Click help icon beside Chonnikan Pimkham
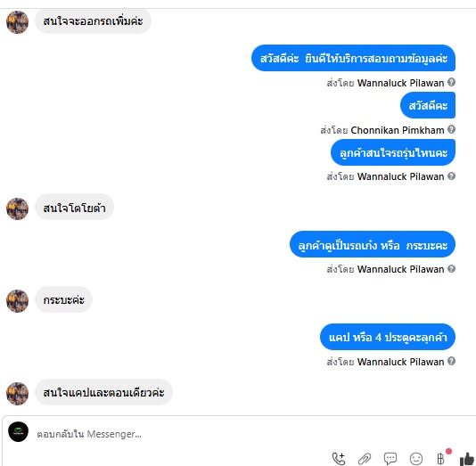The width and height of the screenshot is (476, 466). (451, 129)
